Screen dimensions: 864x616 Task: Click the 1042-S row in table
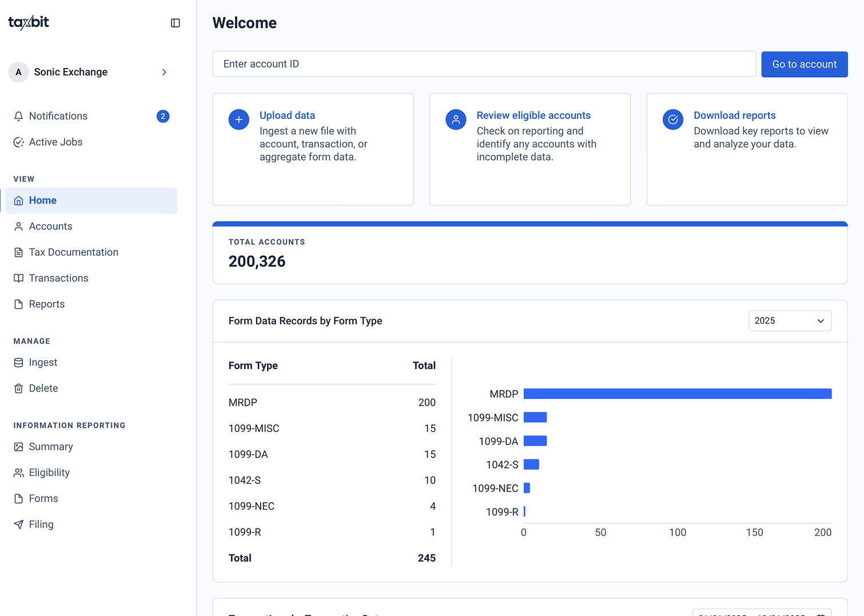(x=332, y=480)
